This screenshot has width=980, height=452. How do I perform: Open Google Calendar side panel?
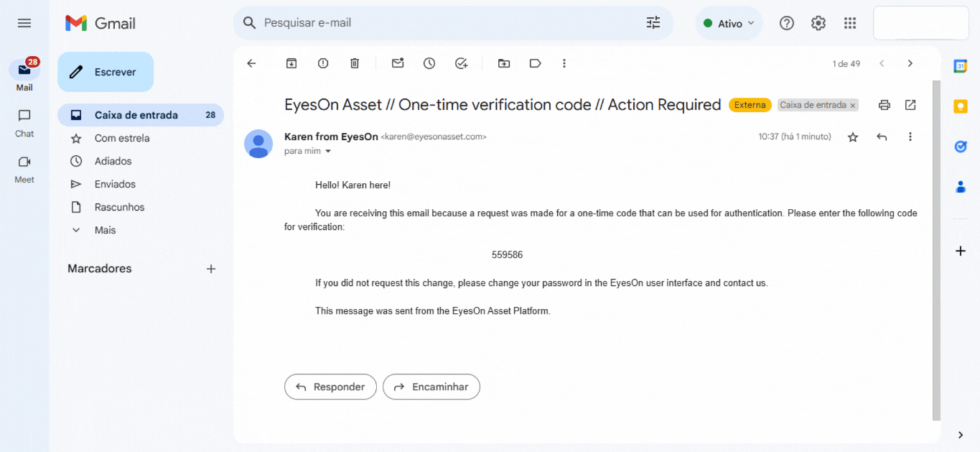point(961,66)
